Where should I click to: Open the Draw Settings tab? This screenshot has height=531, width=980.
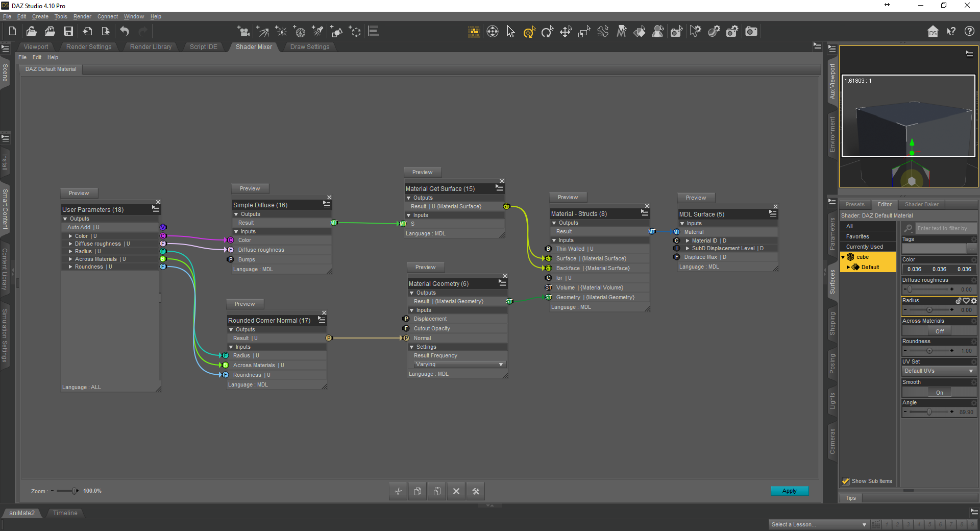point(310,47)
